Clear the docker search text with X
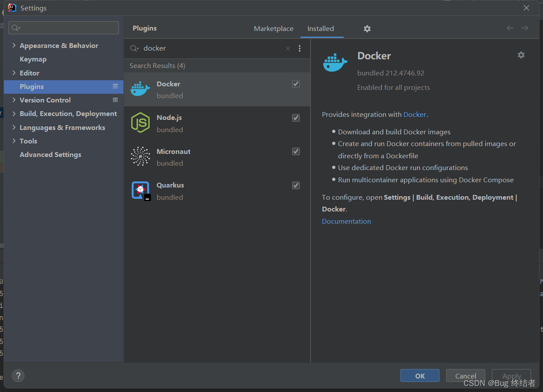 tap(288, 48)
